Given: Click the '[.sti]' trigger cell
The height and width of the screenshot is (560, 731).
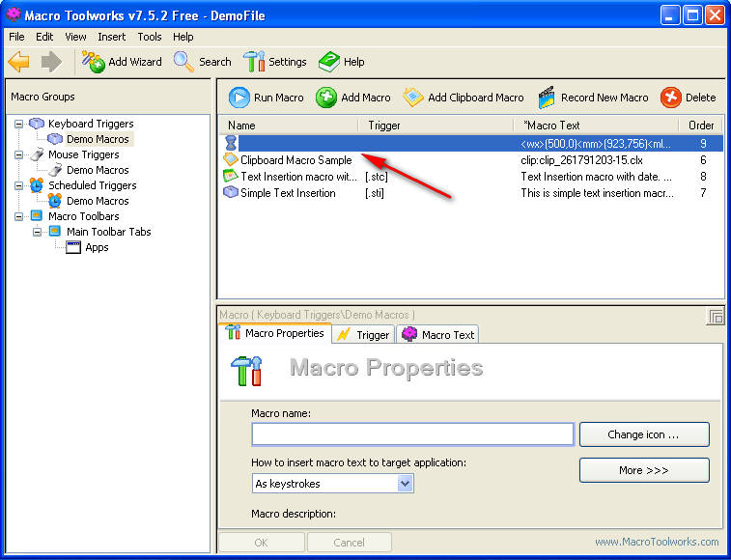Looking at the screenshot, I should coord(375,192).
